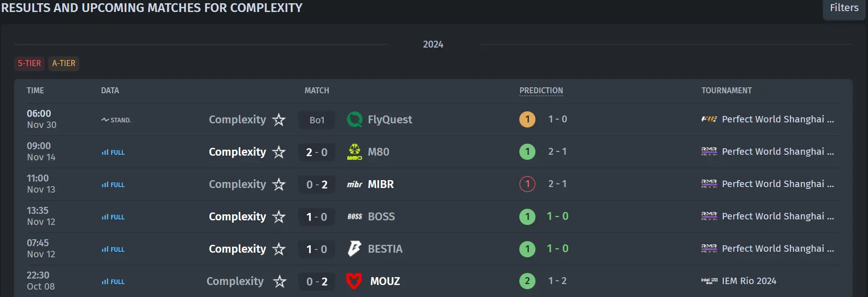Viewport: 868px width, 297px height.
Task: Click the PREDICTION column header
Action: coord(541,91)
